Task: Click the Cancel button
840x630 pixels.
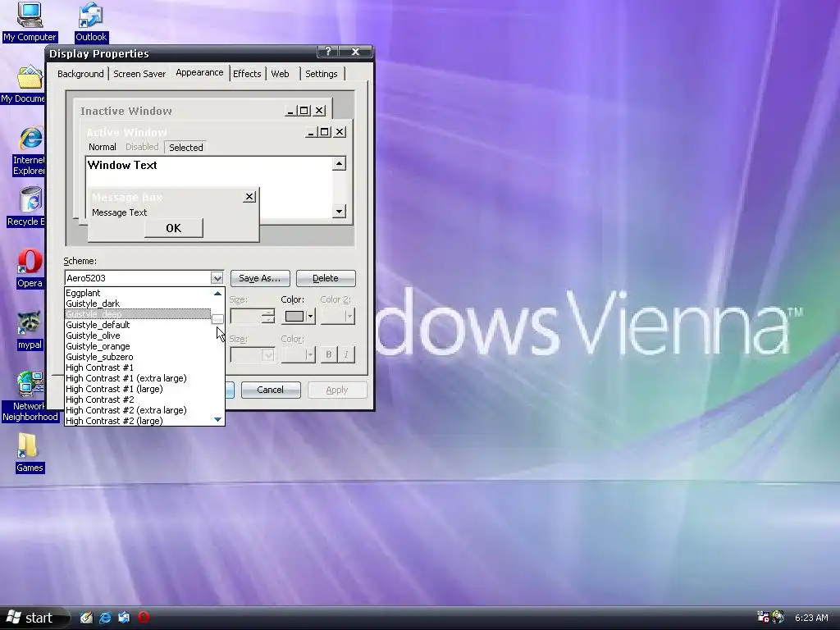Action: coord(271,390)
